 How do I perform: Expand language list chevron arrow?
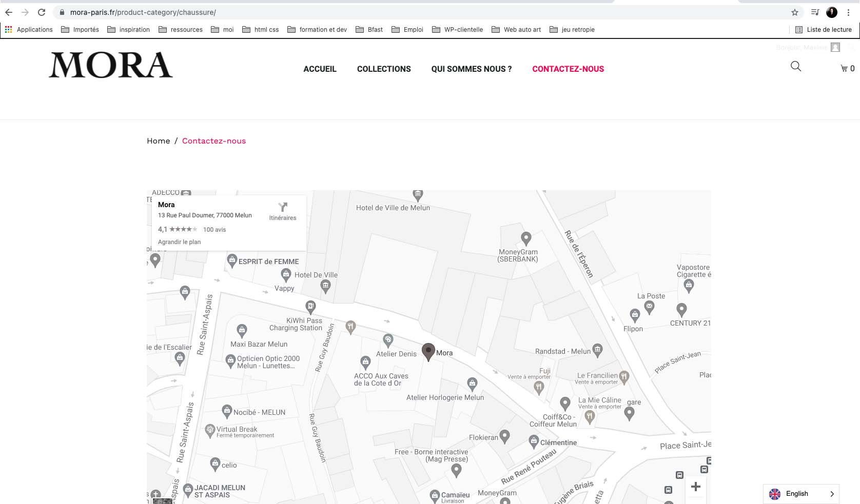coord(832,494)
